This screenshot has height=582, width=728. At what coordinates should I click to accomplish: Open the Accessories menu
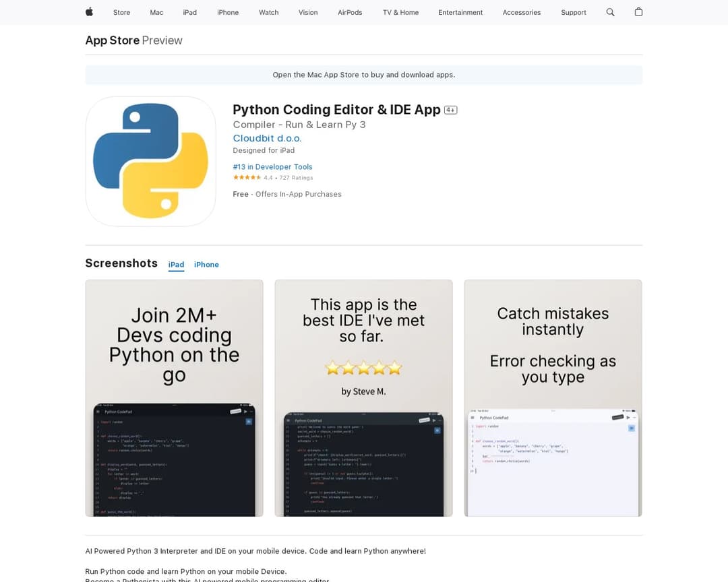(x=522, y=13)
